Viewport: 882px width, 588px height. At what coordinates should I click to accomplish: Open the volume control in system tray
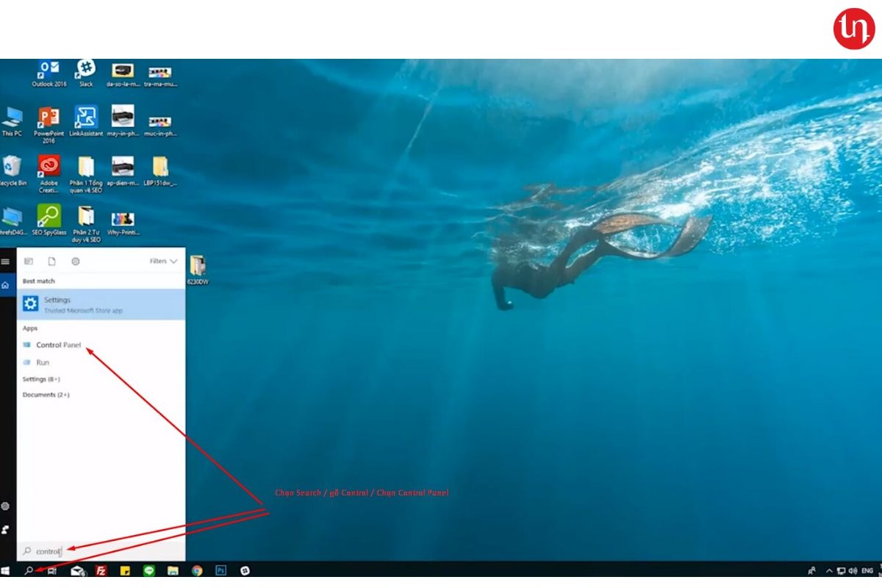coord(853,570)
